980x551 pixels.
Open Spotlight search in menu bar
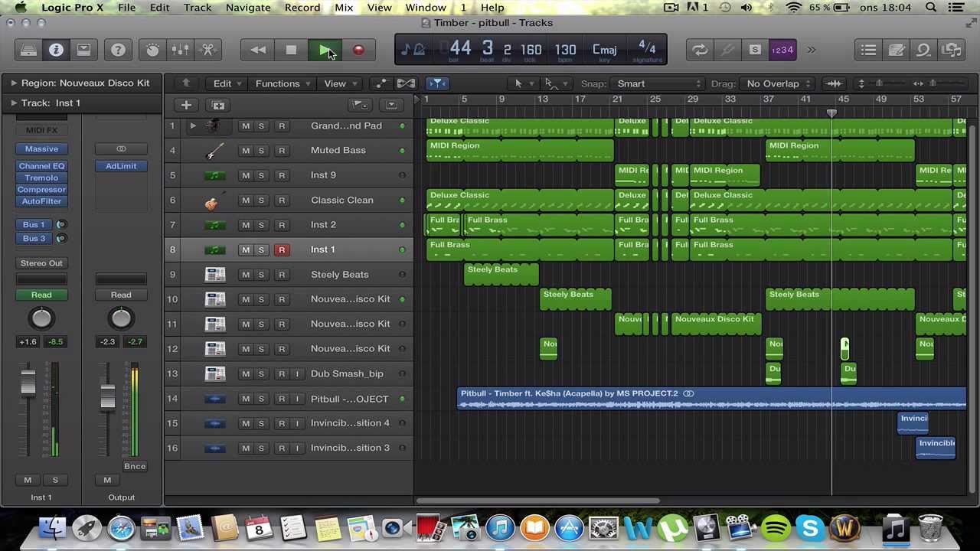click(931, 8)
